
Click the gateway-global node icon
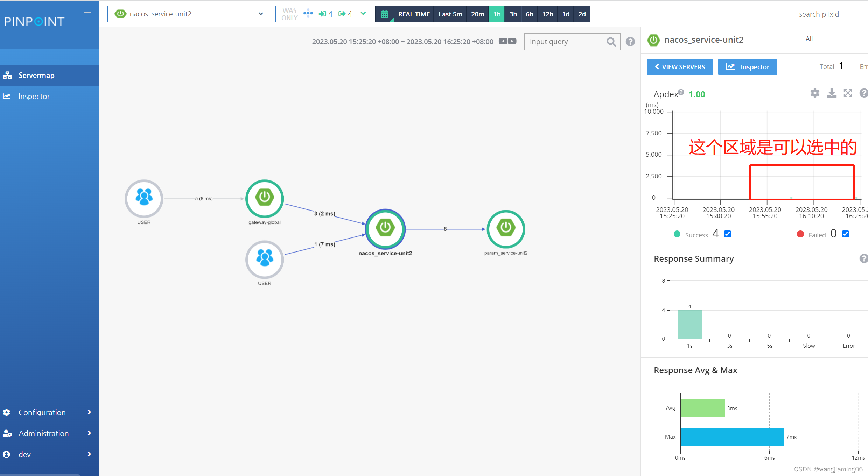(x=265, y=198)
